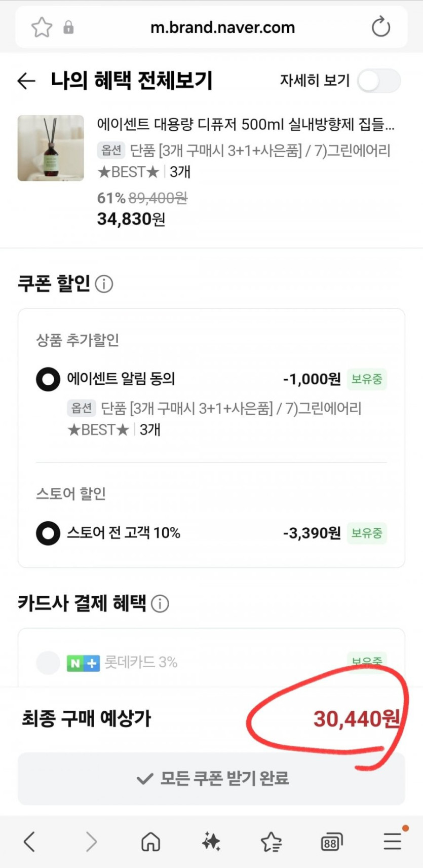This screenshot has width=423, height=868.
Task: Open the 카드사 결제 혜택 info icon
Action: point(160,604)
